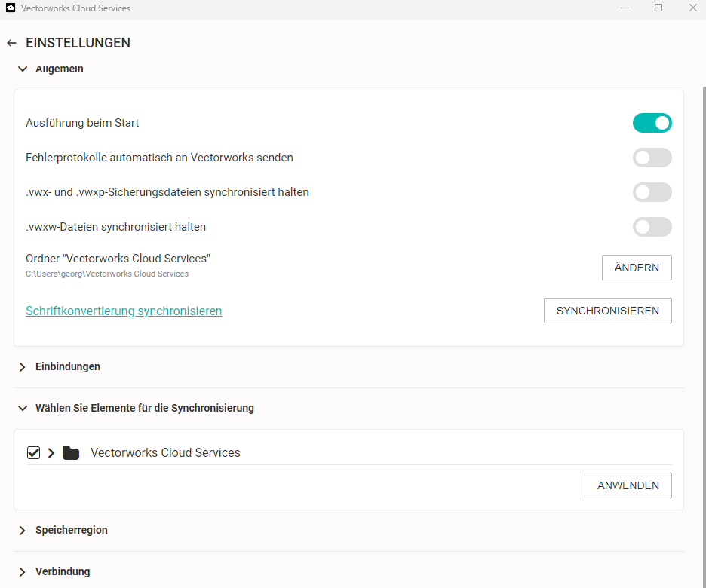706x588 pixels.
Task: Expand the Einbindungen section
Action: coord(23,367)
